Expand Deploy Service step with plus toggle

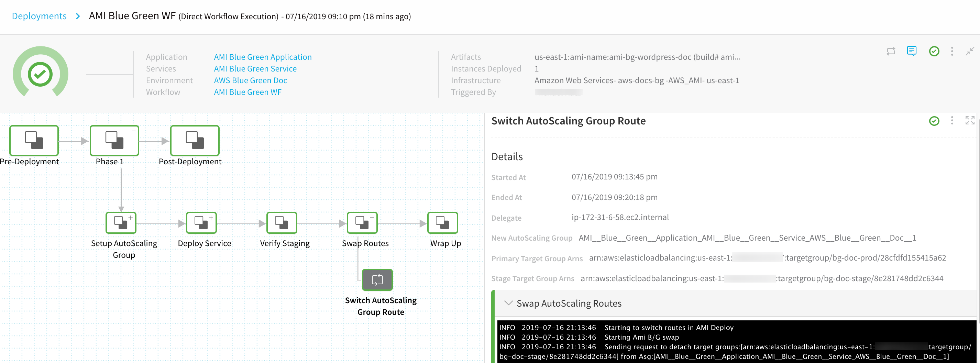click(x=211, y=218)
